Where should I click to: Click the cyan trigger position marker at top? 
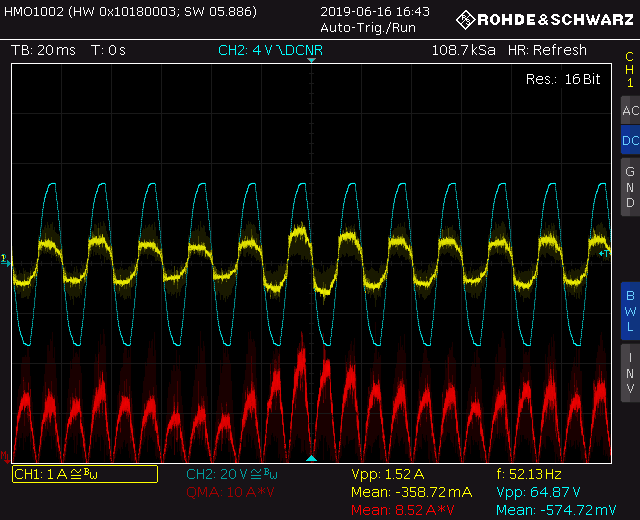311,60
